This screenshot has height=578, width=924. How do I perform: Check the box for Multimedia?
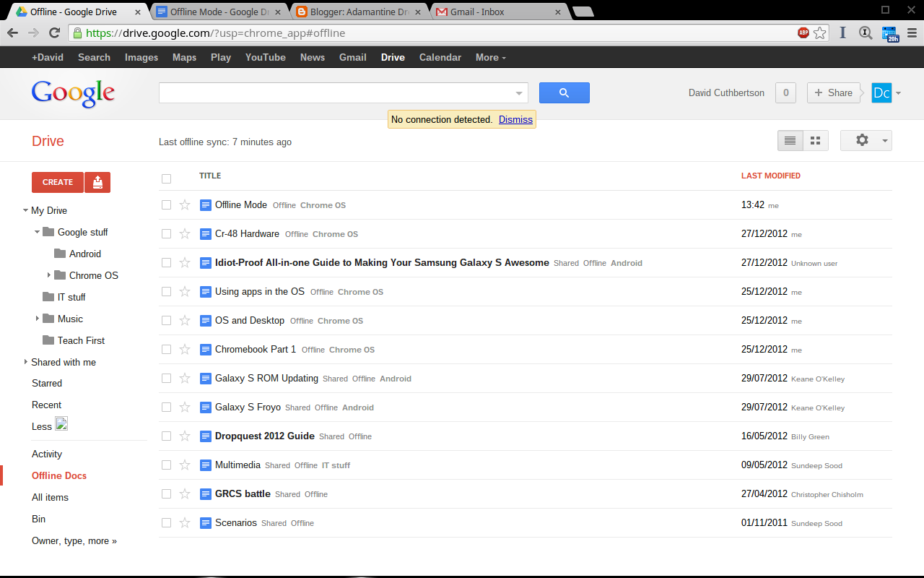click(x=167, y=465)
